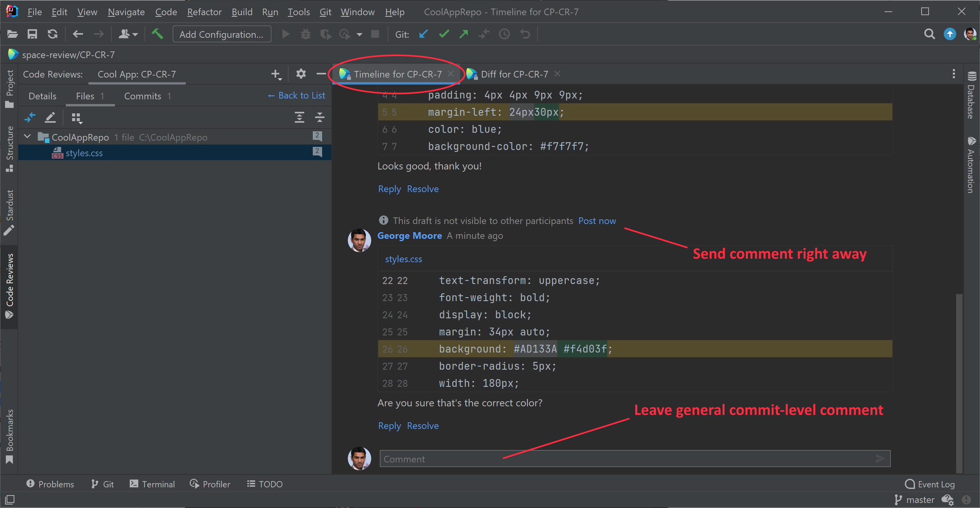Click the Git push arrow icon

tap(464, 34)
